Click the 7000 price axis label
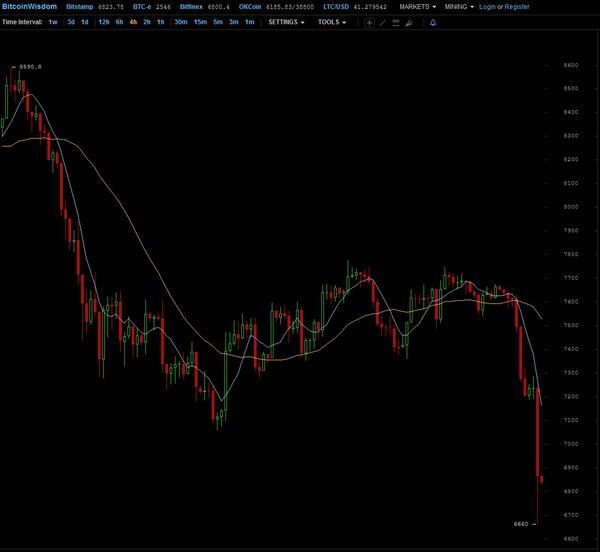The height and width of the screenshot is (552, 600). (x=571, y=444)
